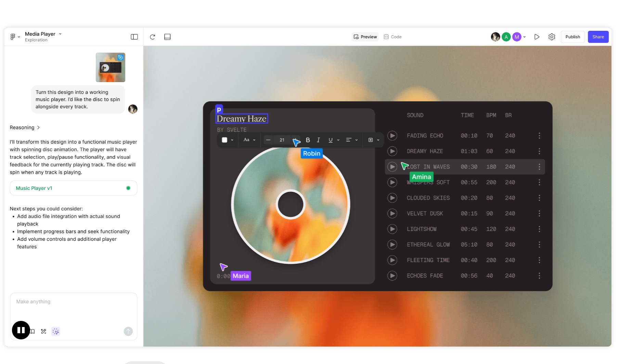Viewport: 620px width, 364px height.
Task: Switch to the Preview tab
Action: (365, 37)
